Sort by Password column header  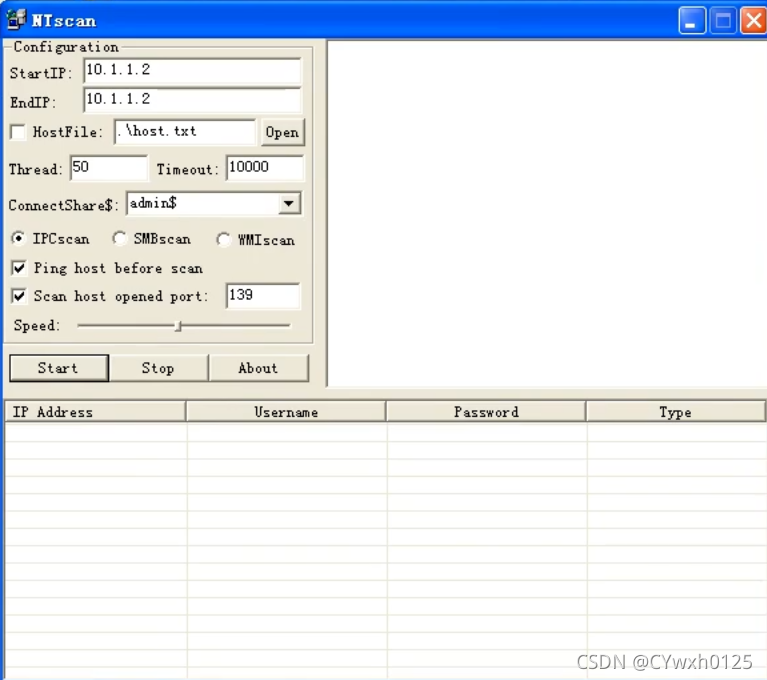tap(486, 412)
